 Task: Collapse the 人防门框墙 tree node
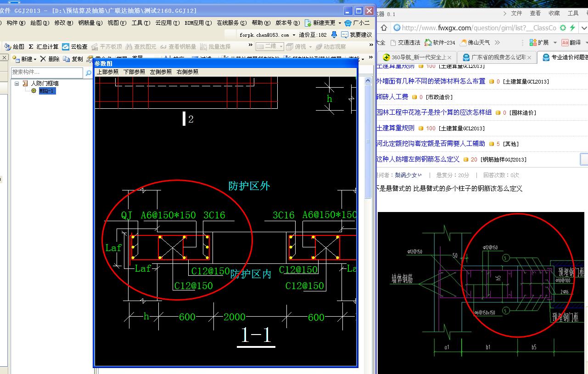[x=17, y=84]
